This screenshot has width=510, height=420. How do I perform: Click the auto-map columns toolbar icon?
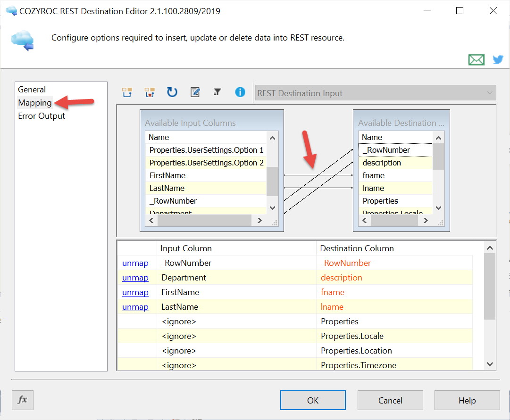(127, 92)
